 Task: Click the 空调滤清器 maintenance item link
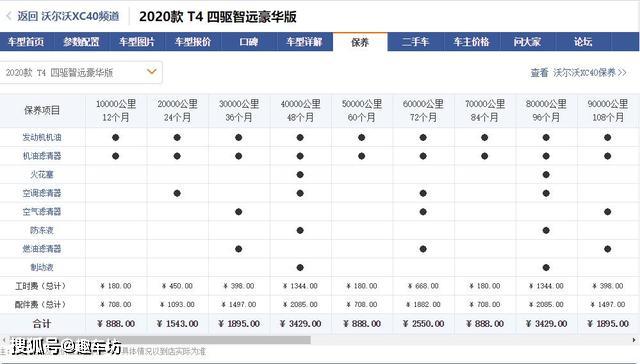click(x=42, y=193)
